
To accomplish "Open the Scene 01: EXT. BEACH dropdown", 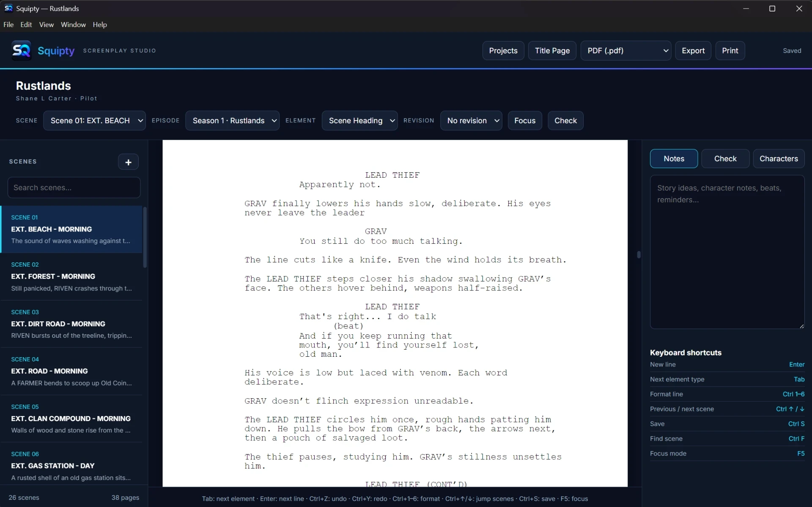I will pos(94,121).
